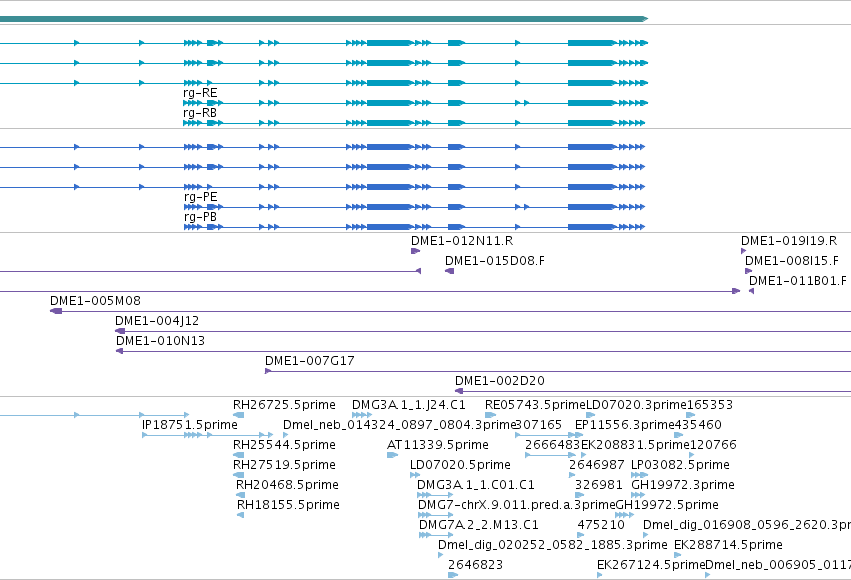Open DMG7-chrX.9.011.pred.a.3prime label
The width and height of the screenshot is (851, 580).
pos(517,505)
